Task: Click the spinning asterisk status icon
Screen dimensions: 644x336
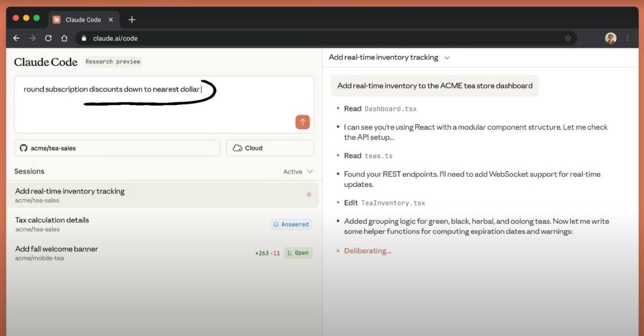Action: tap(309, 194)
